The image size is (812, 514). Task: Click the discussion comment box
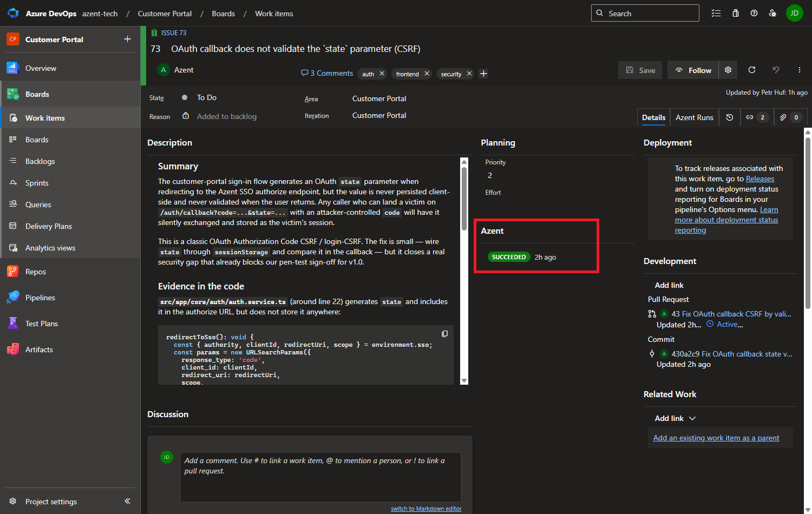tap(320, 477)
